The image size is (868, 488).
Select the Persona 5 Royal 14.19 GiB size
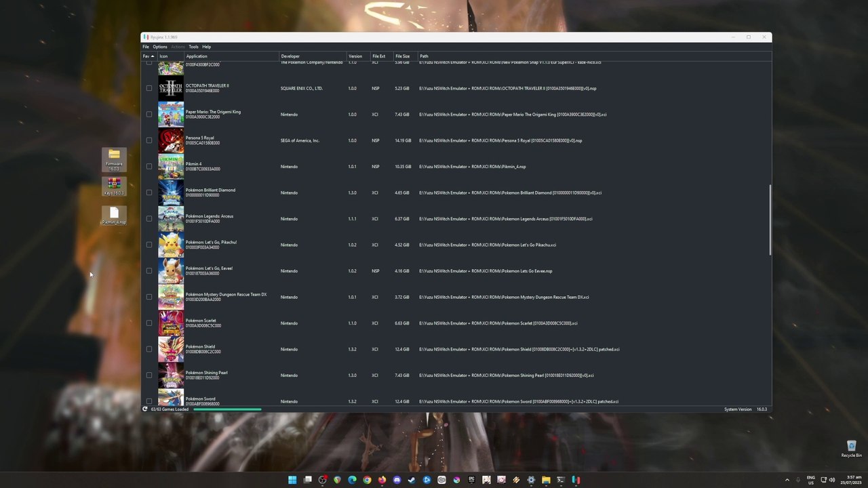pyautogui.click(x=403, y=140)
